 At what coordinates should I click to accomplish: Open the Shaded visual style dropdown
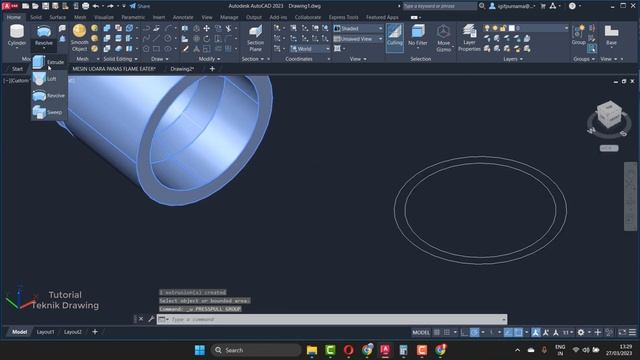coord(358,29)
